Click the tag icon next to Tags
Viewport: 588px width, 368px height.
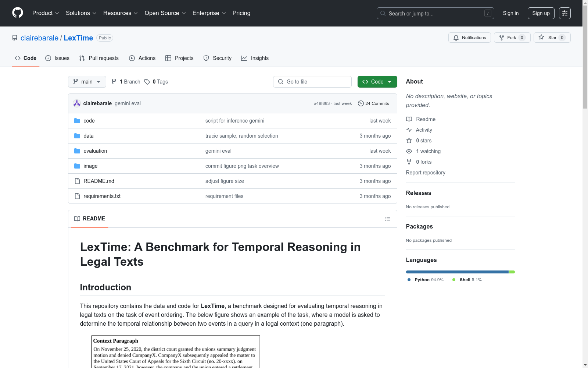tap(147, 82)
